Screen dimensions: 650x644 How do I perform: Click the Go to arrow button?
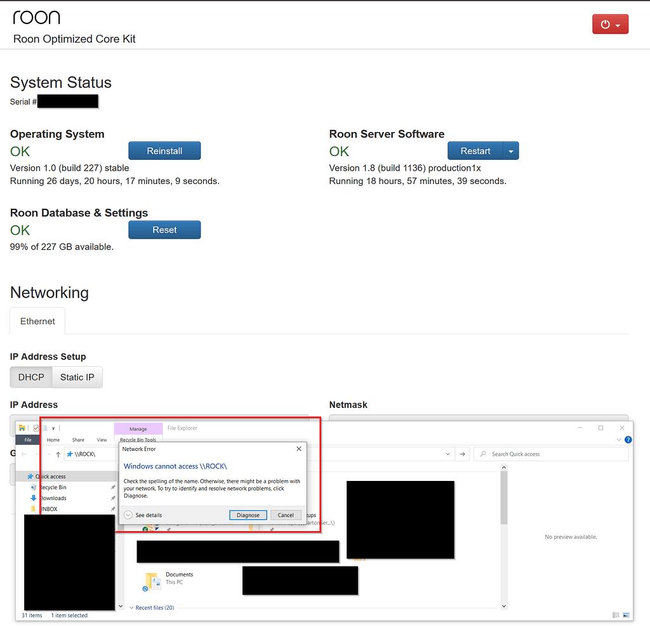(x=462, y=454)
